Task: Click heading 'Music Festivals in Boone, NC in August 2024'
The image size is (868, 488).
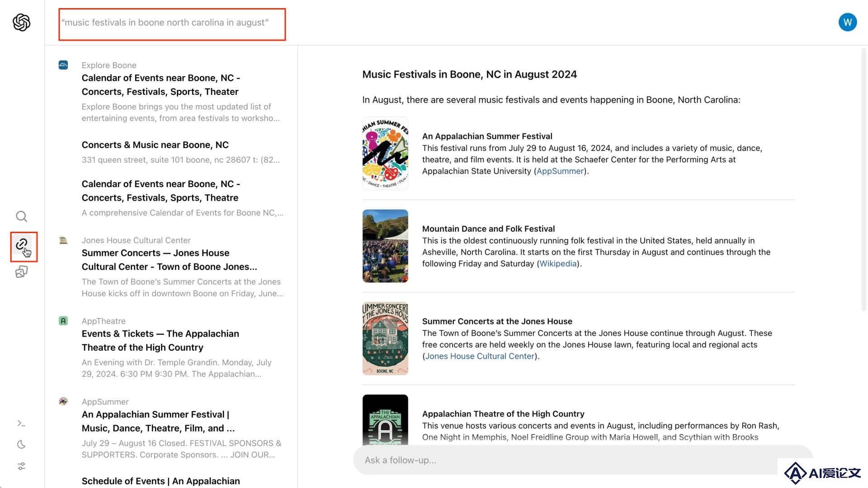Action: pyautogui.click(x=469, y=74)
